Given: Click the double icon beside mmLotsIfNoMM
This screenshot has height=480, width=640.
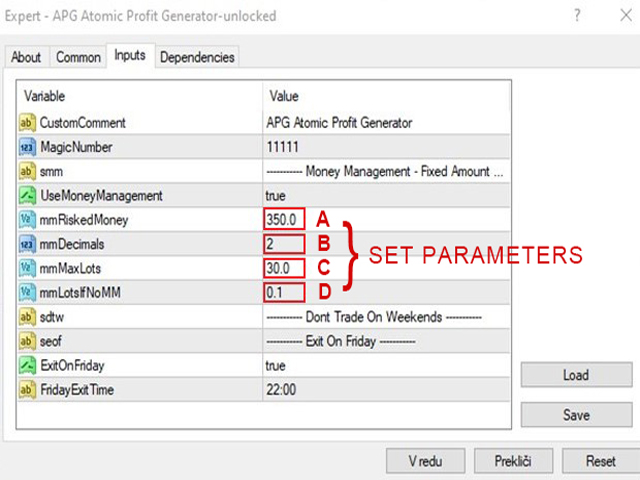Looking at the screenshot, I should point(27,293).
